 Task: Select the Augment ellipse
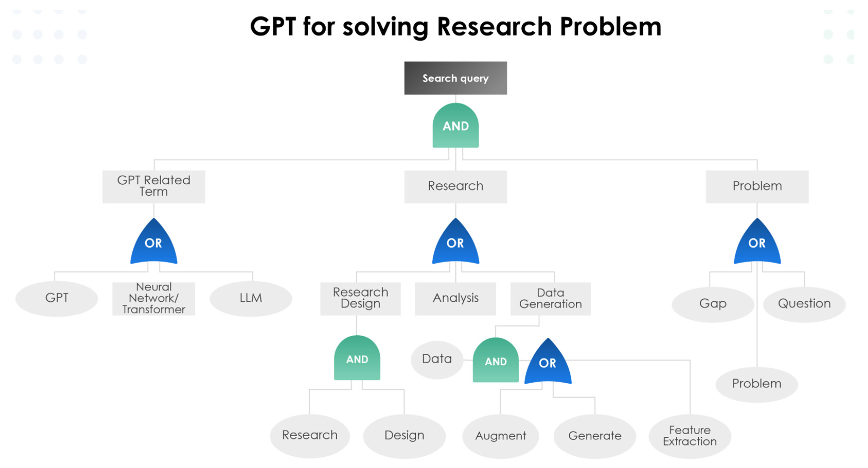coord(500,436)
